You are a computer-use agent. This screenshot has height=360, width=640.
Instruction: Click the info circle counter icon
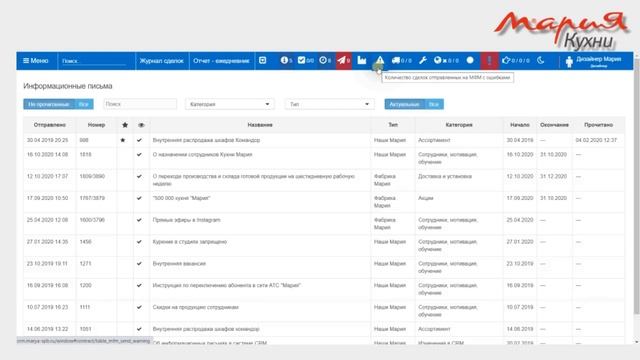286,60
